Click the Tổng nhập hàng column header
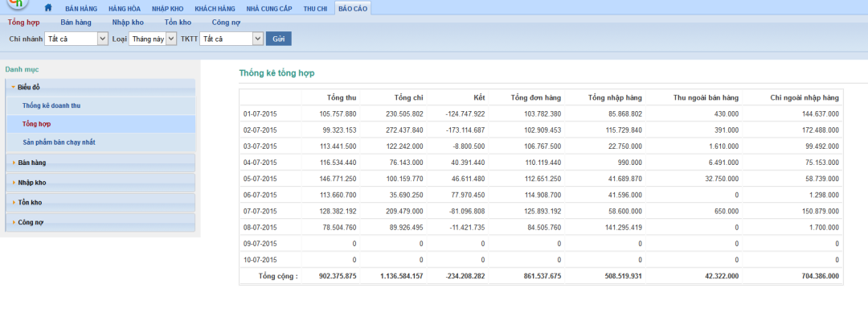868x309 pixels. click(615, 97)
